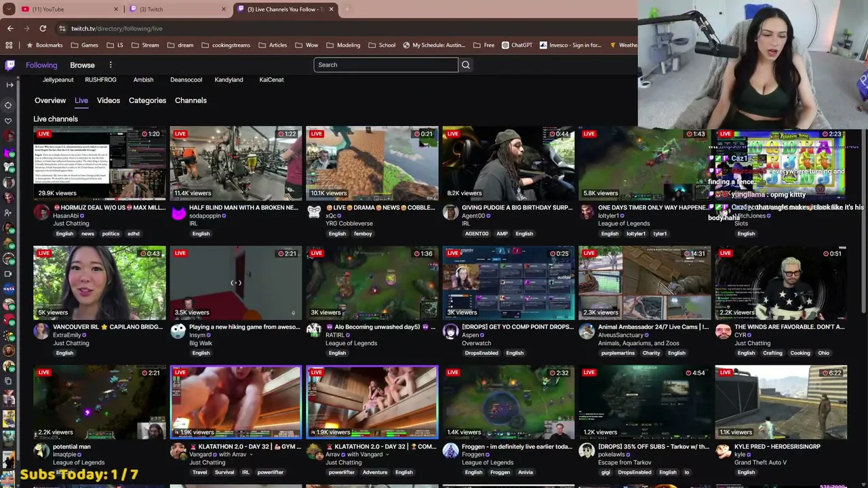Click Froggen's channel avatar
868x488 pixels.
tap(450, 451)
